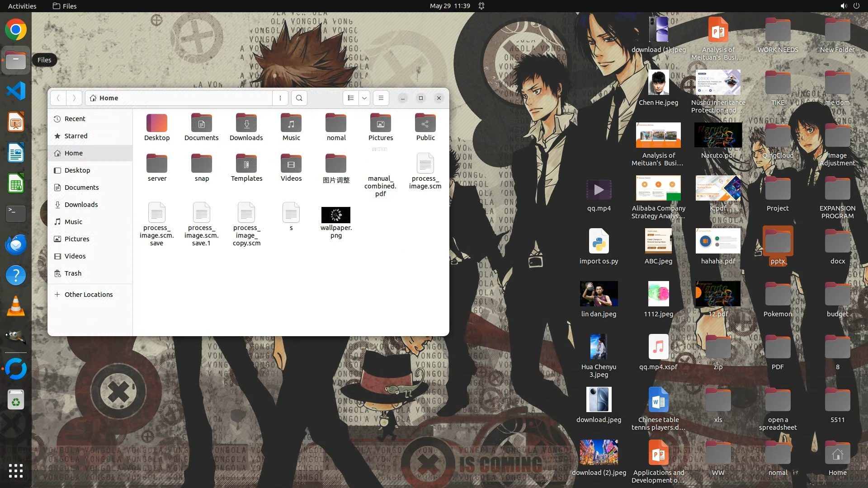
Task: Open Trash from the sidebar
Action: (73, 273)
